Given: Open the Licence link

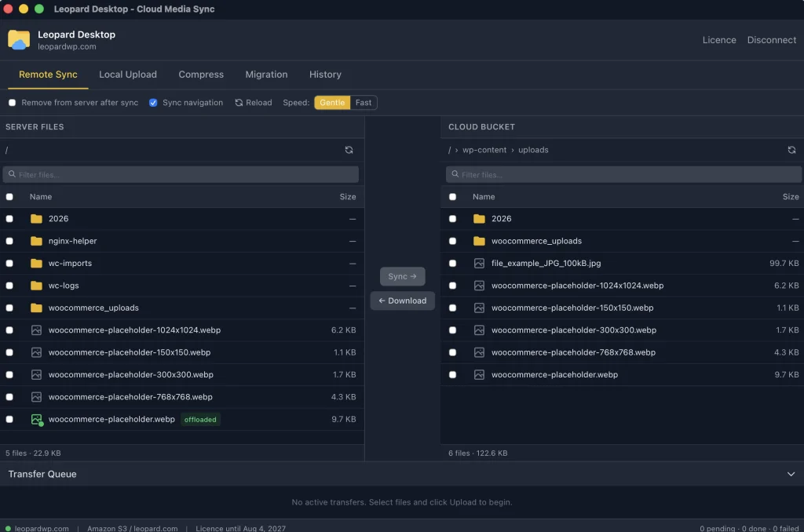Looking at the screenshot, I should 719,40.
